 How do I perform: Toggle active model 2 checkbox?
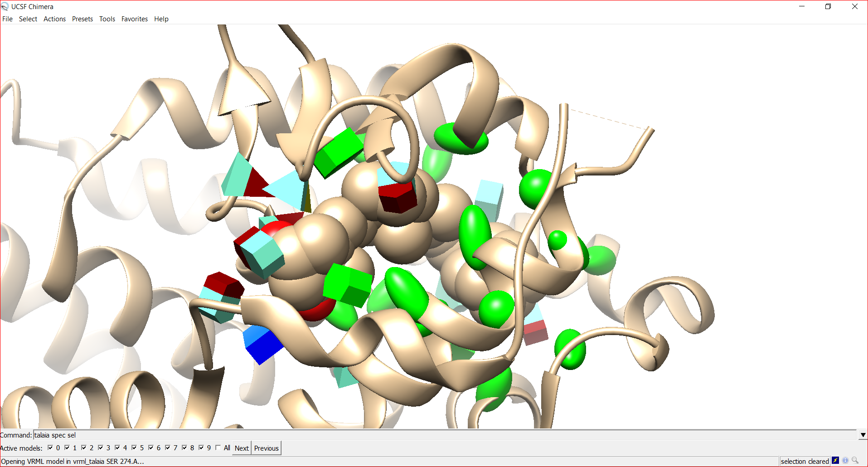point(84,448)
